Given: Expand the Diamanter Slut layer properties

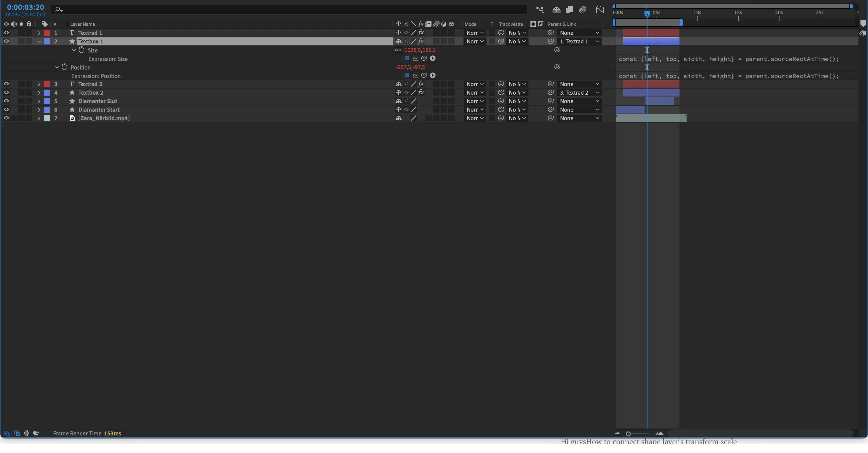Looking at the screenshot, I should 39,101.
